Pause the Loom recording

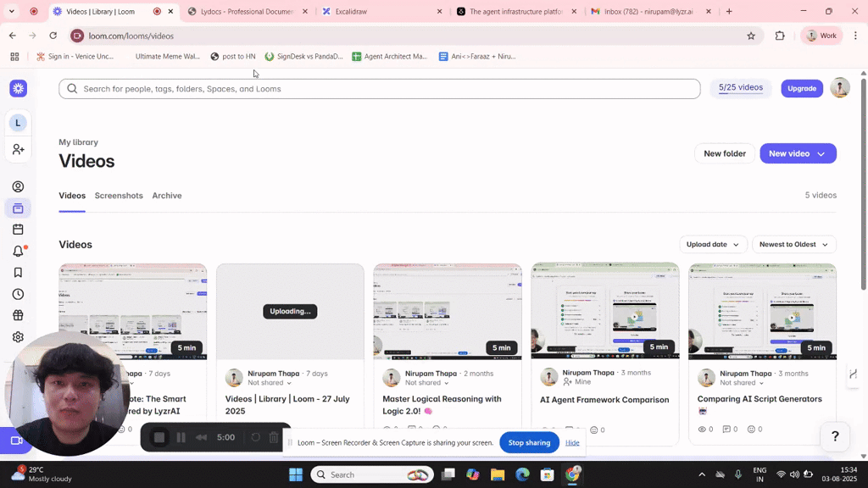point(181,438)
